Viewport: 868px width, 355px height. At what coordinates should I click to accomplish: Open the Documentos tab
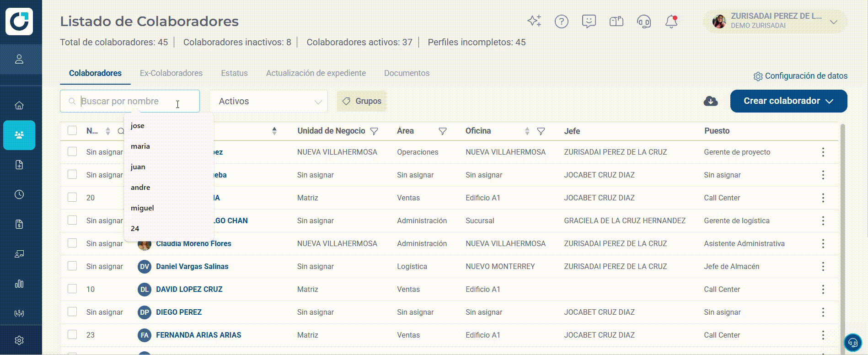(407, 73)
